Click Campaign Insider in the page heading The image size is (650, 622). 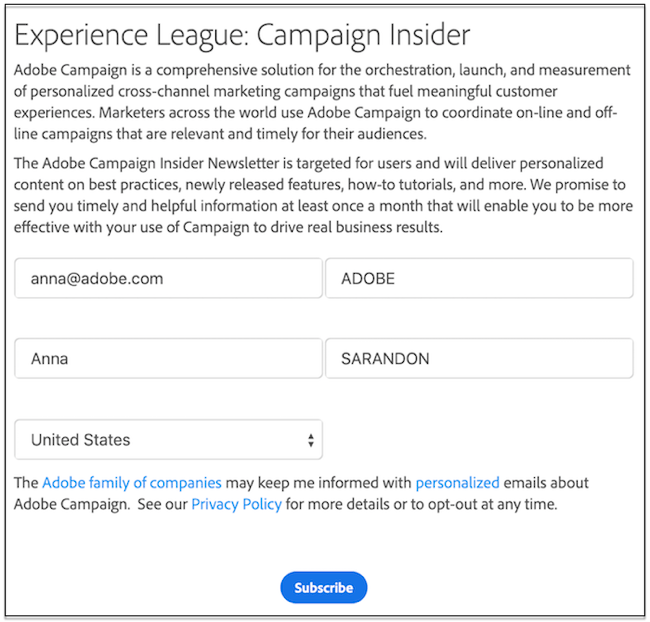(364, 37)
